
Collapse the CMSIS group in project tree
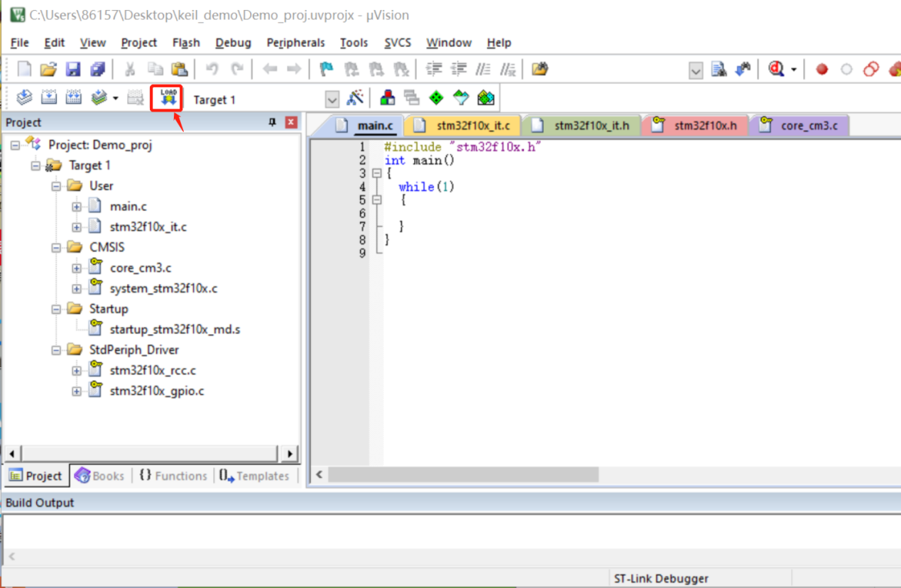[56, 248]
